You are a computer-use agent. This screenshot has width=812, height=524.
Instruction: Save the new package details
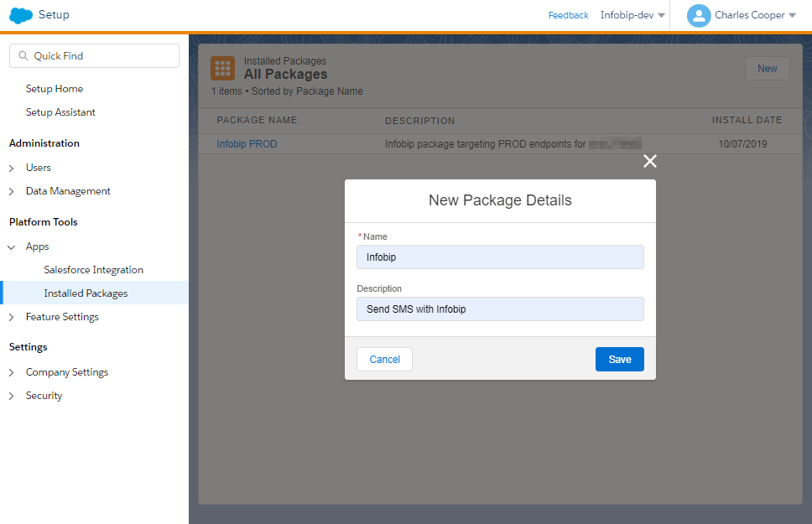coord(619,359)
